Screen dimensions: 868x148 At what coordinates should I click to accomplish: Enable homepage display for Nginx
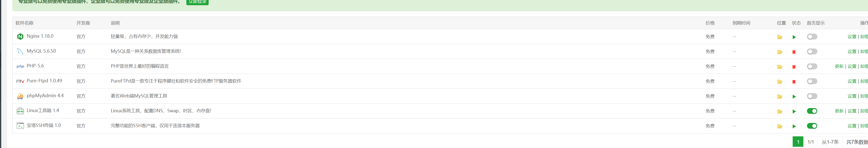[812, 37]
